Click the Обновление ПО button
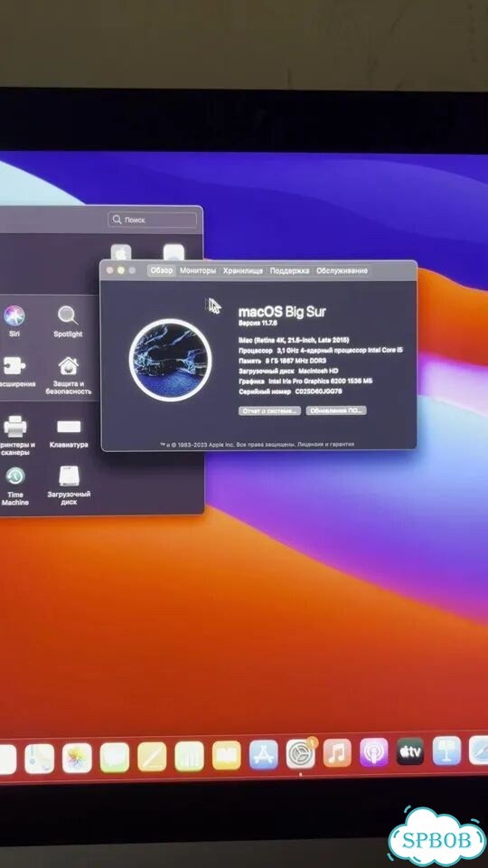This screenshot has height=868, width=488. click(x=336, y=410)
